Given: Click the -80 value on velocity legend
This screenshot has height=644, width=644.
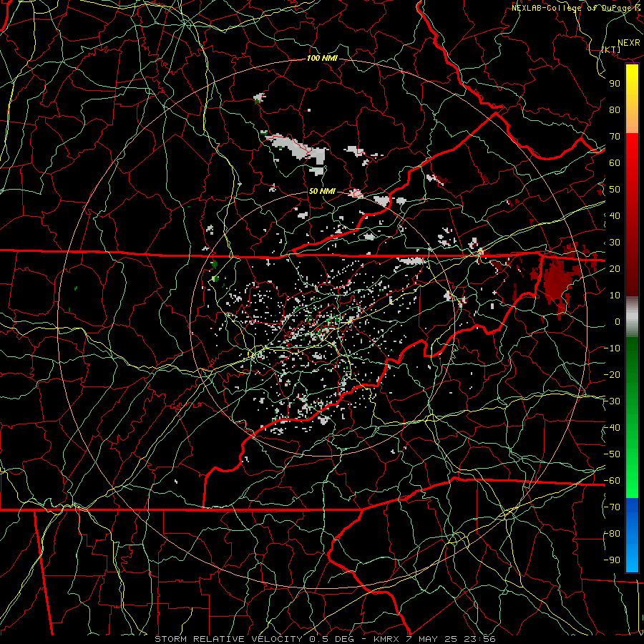Looking at the screenshot, I should [612, 534].
